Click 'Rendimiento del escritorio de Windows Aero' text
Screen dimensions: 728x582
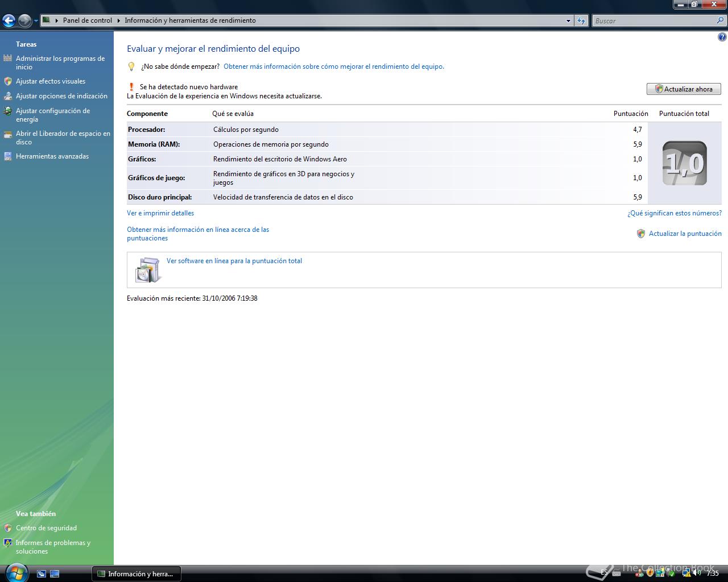coord(280,159)
